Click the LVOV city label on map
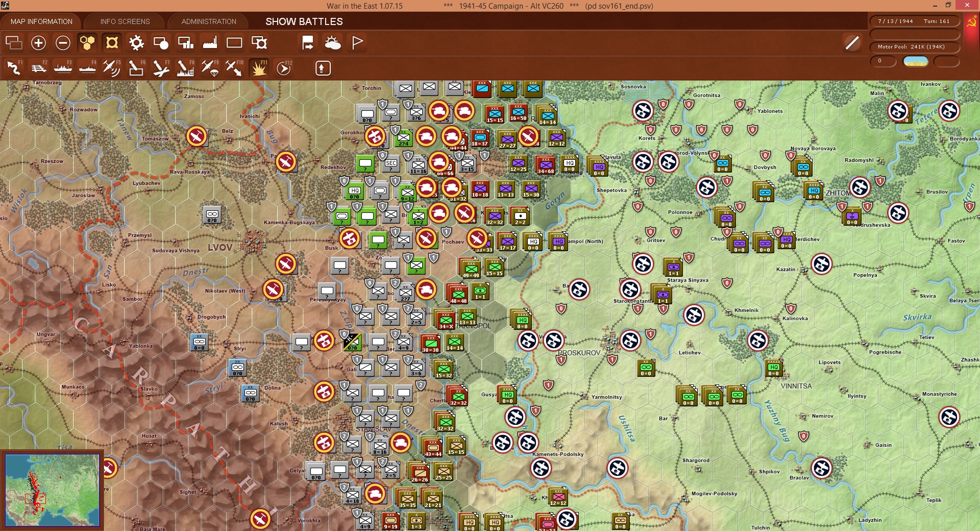The image size is (980, 531). point(220,248)
